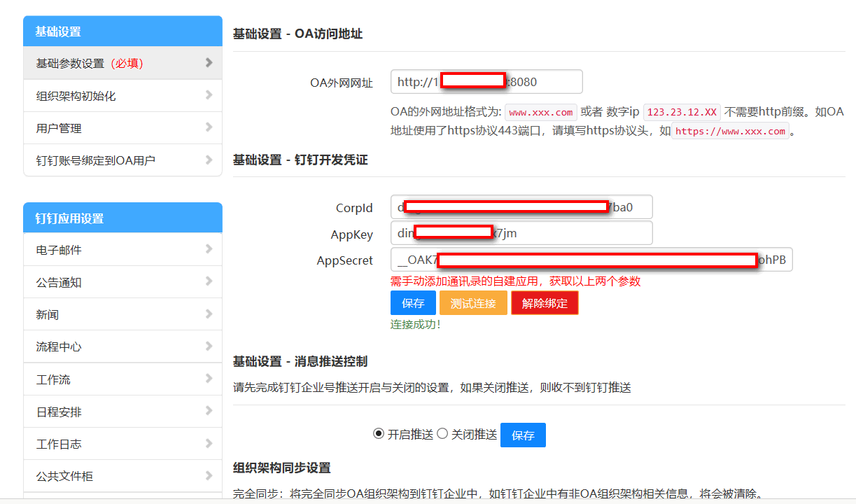Click the arrow icon beside 用户管理
856x504 pixels.
tap(209, 127)
